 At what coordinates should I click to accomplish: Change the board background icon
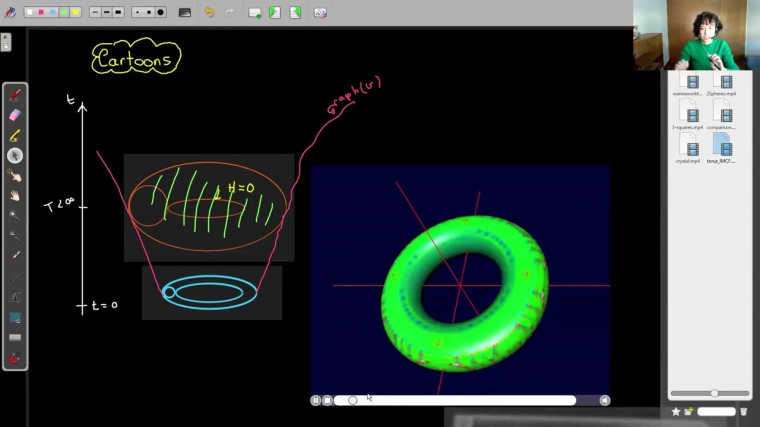185,13
